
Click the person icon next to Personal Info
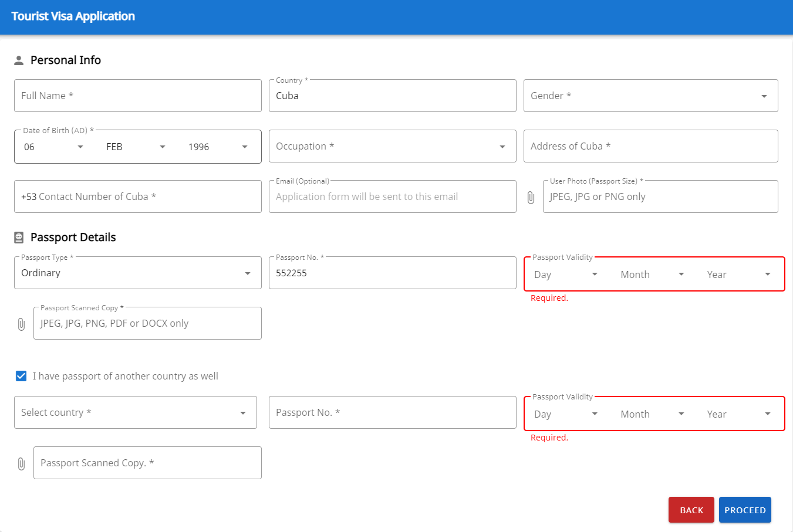(19, 60)
